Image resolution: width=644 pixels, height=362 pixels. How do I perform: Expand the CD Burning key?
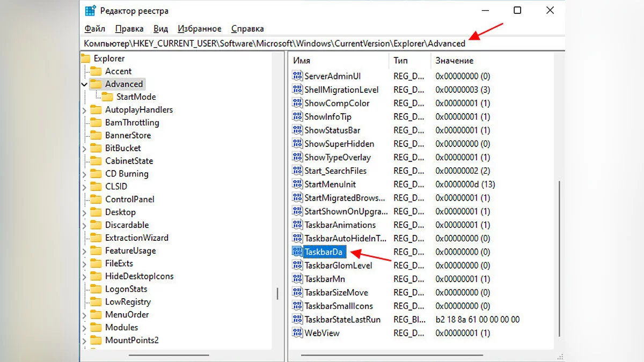point(84,174)
